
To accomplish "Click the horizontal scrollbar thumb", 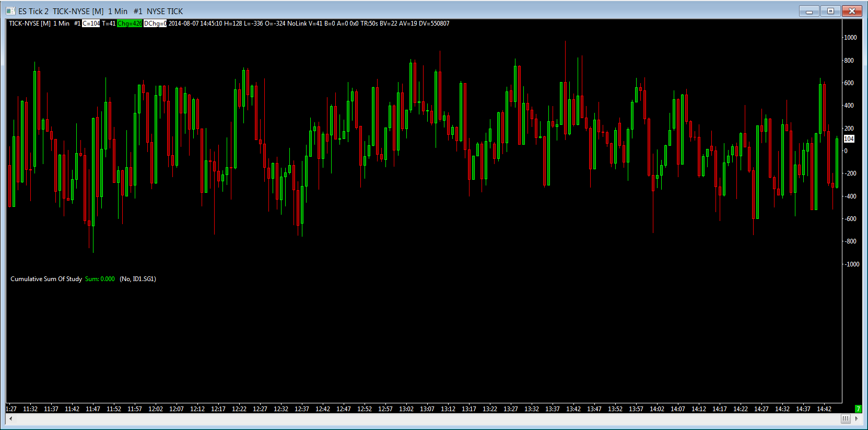I will (846, 419).
